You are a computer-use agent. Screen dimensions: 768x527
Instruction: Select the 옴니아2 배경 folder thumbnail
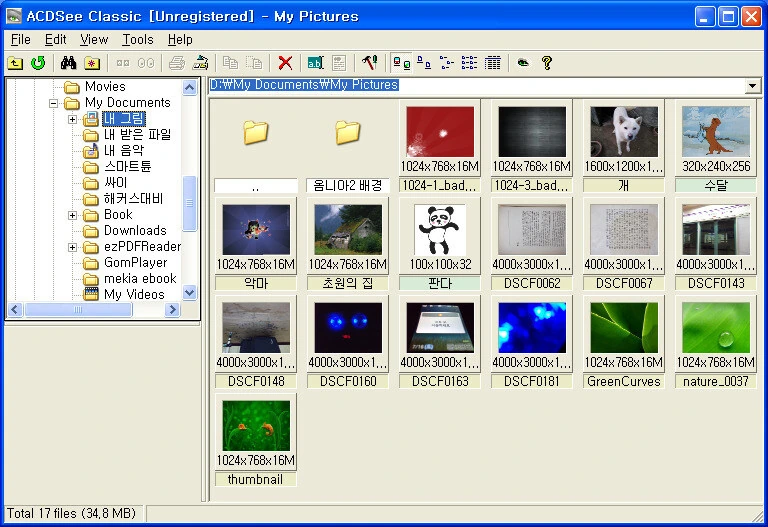348,147
